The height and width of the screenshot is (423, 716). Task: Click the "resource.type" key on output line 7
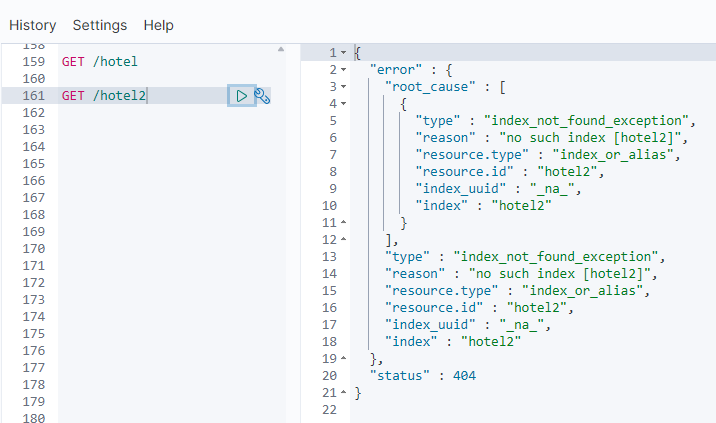472,154
